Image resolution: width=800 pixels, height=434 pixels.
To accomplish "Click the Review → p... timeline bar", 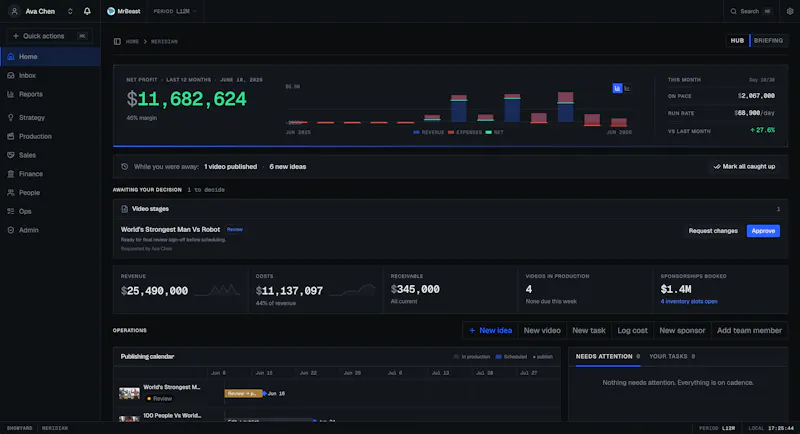I will pos(243,393).
